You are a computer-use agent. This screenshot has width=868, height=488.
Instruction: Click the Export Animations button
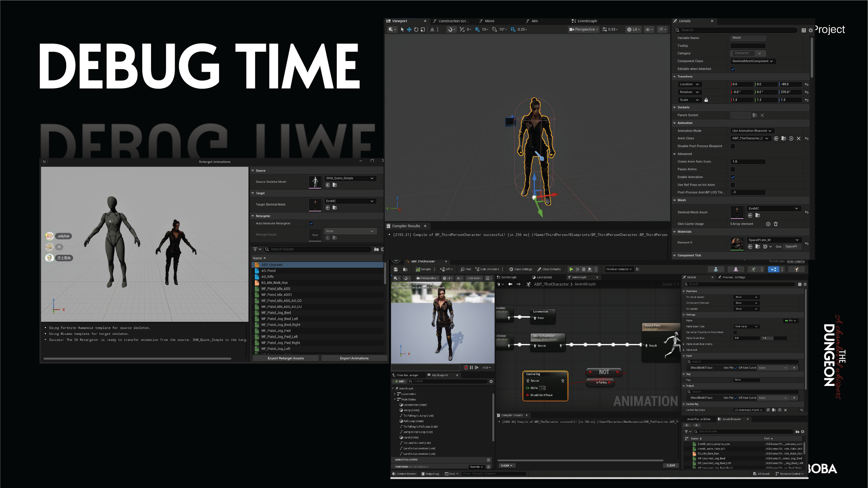click(x=354, y=358)
